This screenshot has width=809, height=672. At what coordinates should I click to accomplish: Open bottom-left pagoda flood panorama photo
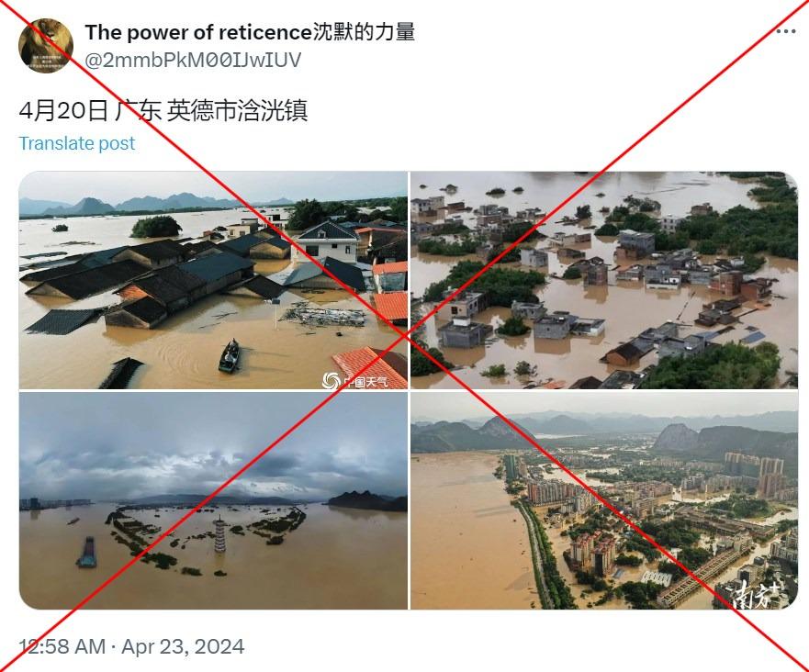tap(213, 500)
